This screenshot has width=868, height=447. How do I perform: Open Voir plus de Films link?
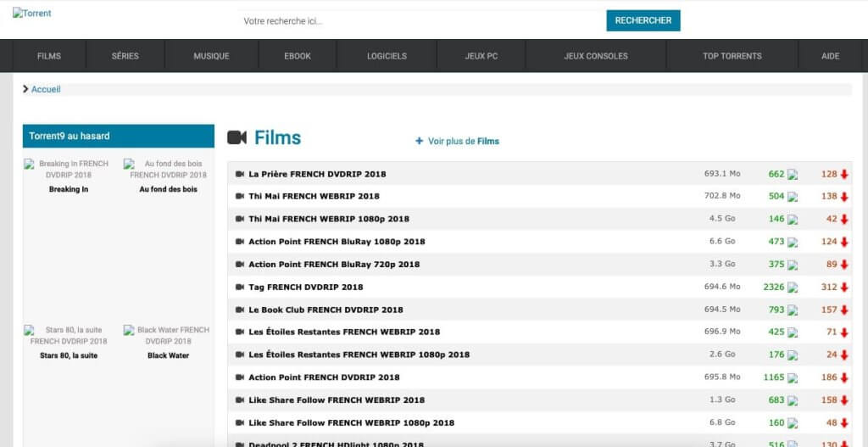[x=464, y=142]
